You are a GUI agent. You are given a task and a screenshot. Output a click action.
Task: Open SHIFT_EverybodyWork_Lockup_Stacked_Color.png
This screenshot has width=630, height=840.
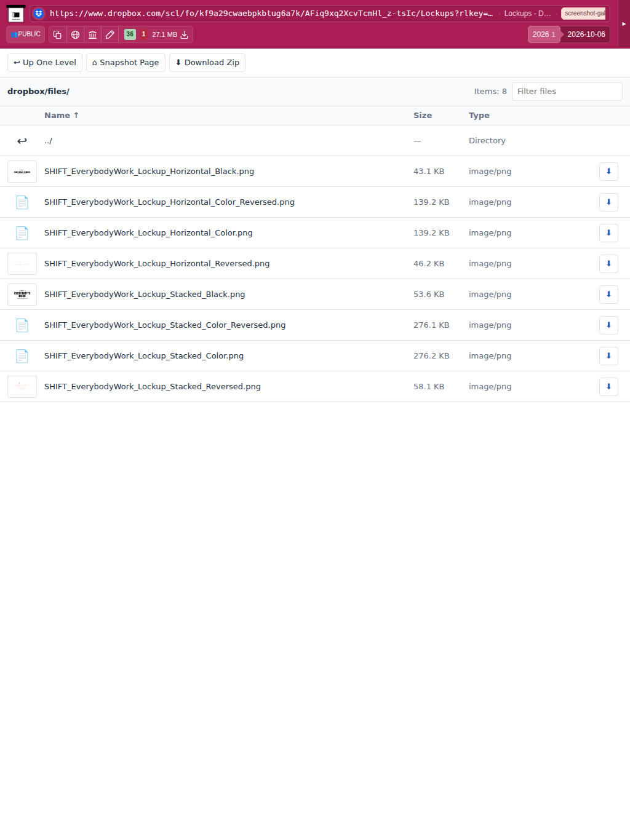[x=144, y=356]
